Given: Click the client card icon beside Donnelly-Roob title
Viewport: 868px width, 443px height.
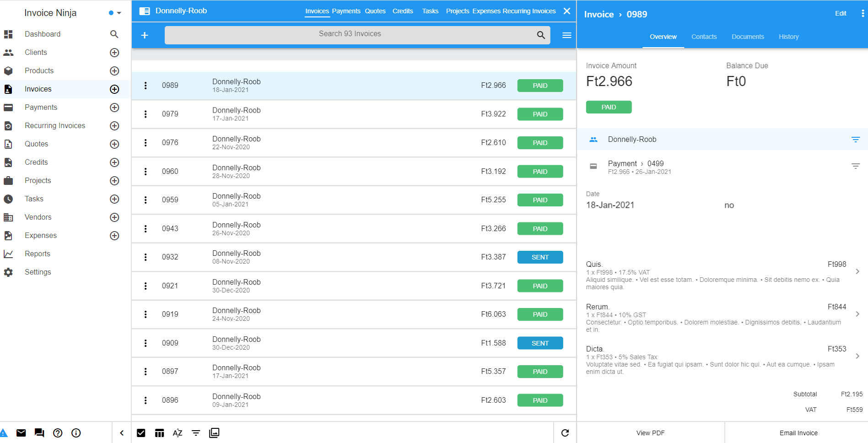Looking at the screenshot, I should tap(145, 11).
